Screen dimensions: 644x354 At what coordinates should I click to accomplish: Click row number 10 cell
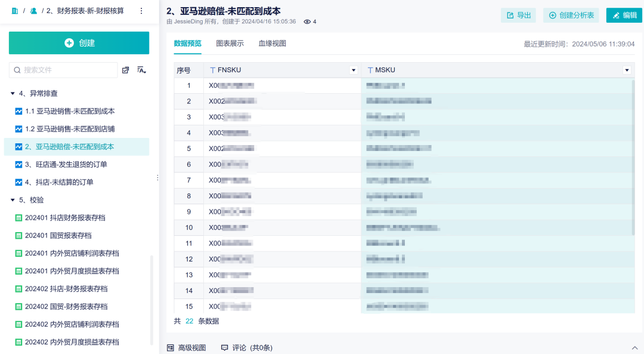[189, 228]
